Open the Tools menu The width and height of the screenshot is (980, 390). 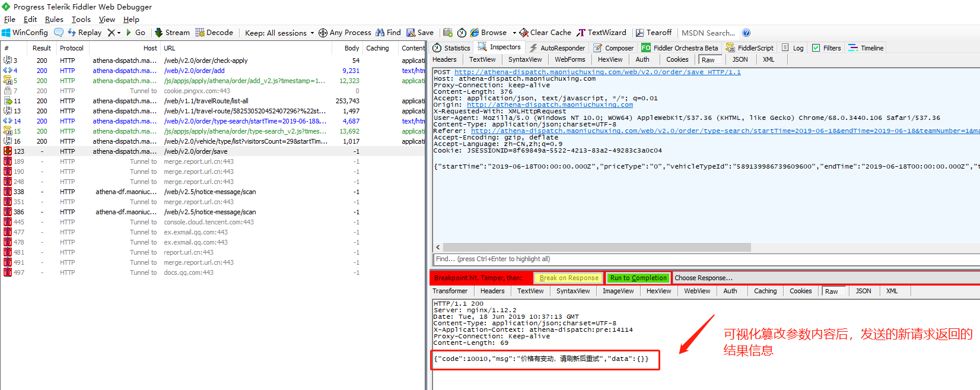81,20
